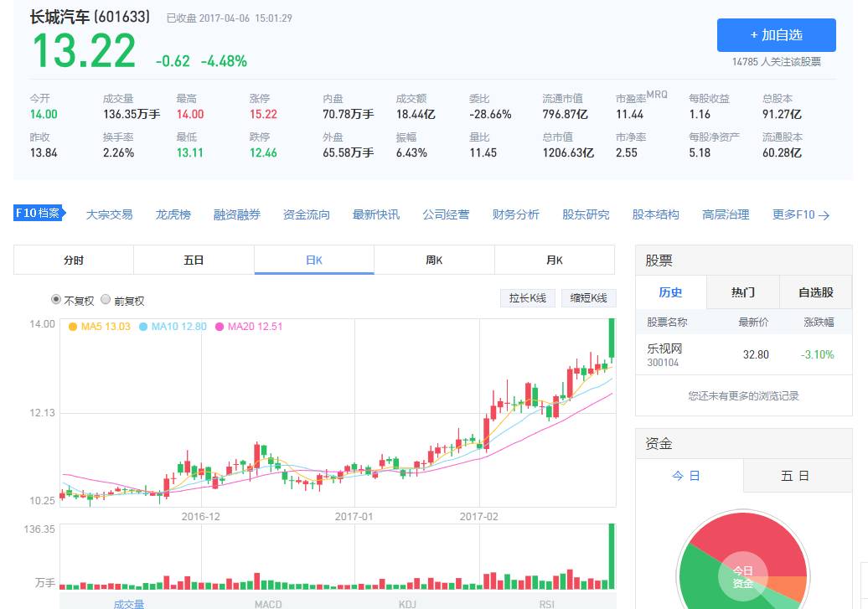
Task: Open 资金流向 link
Action: coord(306,214)
